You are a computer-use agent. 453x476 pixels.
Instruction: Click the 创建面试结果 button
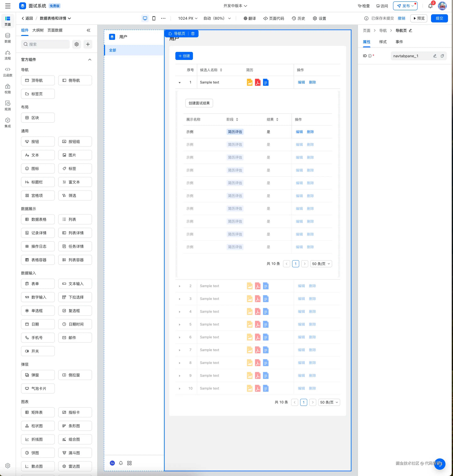pos(199,103)
